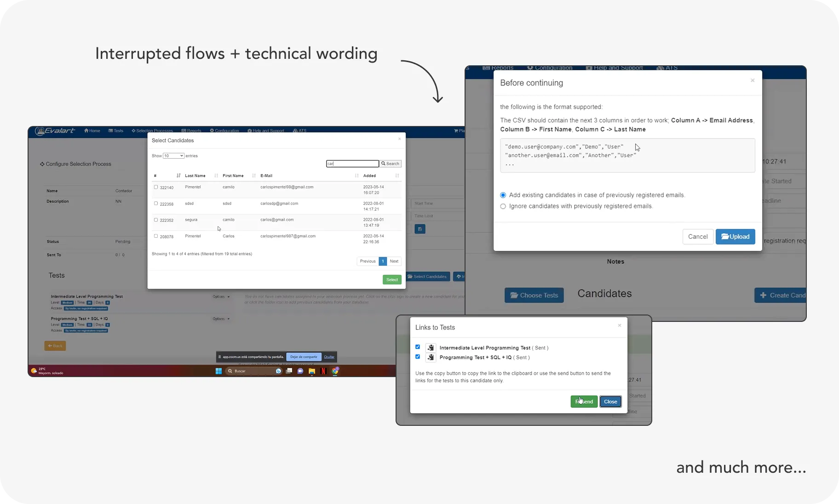Image resolution: width=839 pixels, height=504 pixels.
Task: Click the orange Back button
Action: 55,346
